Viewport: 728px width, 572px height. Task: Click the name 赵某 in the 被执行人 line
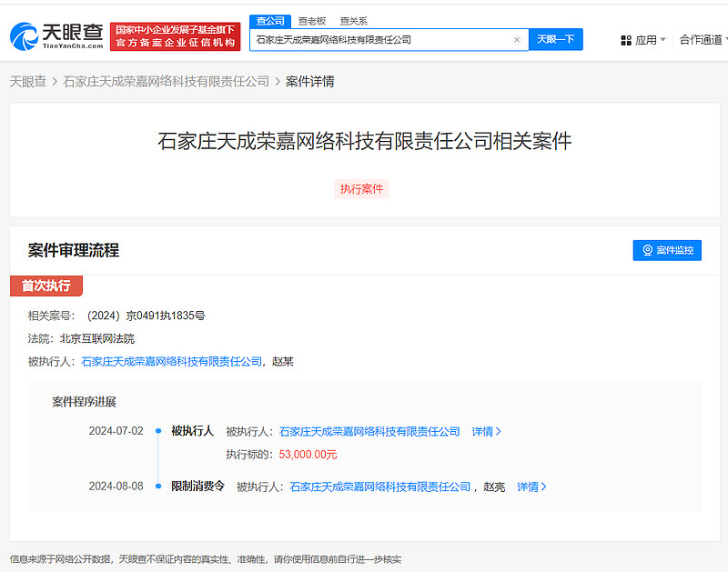point(283,361)
